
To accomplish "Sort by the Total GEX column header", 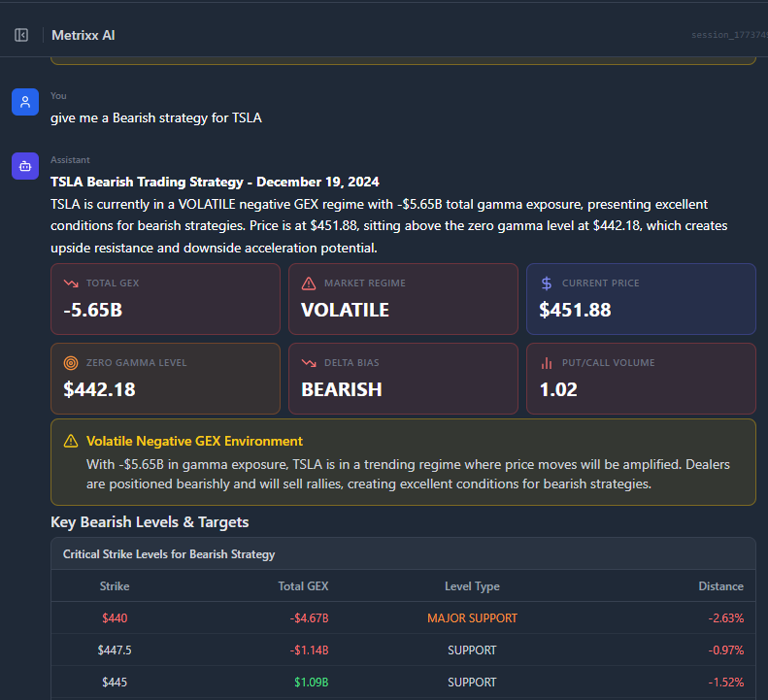I will coord(303,586).
